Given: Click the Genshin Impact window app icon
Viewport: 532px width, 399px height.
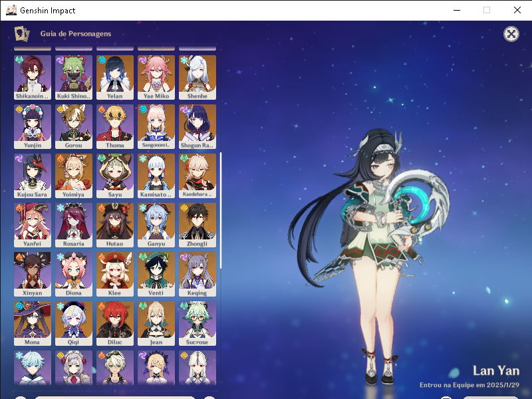Looking at the screenshot, I should coord(11,10).
